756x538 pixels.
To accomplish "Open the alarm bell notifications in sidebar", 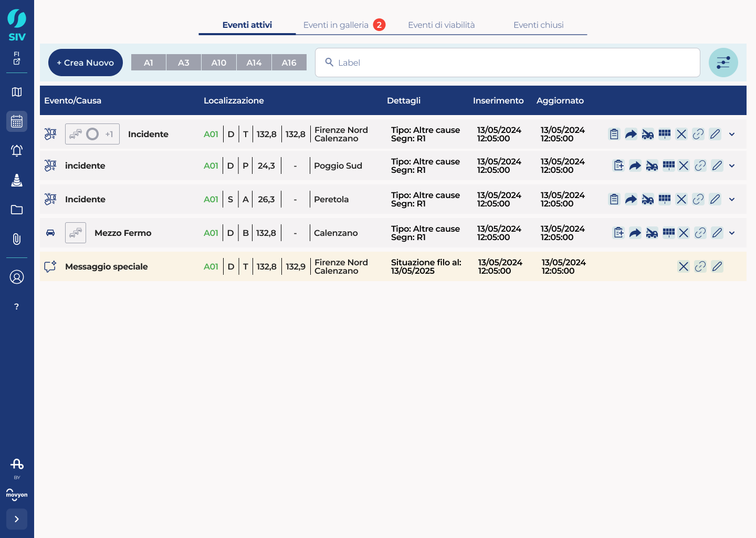I will [x=17, y=151].
